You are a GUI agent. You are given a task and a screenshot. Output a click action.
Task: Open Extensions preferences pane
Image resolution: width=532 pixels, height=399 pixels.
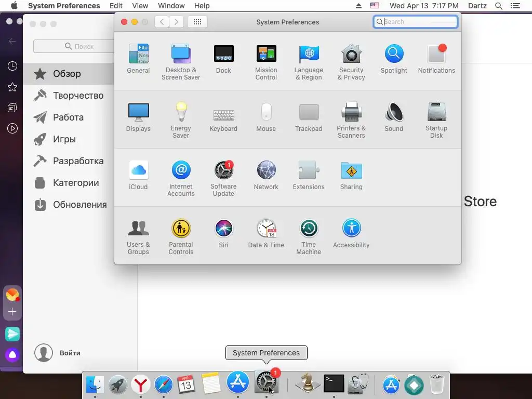point(309,175)
